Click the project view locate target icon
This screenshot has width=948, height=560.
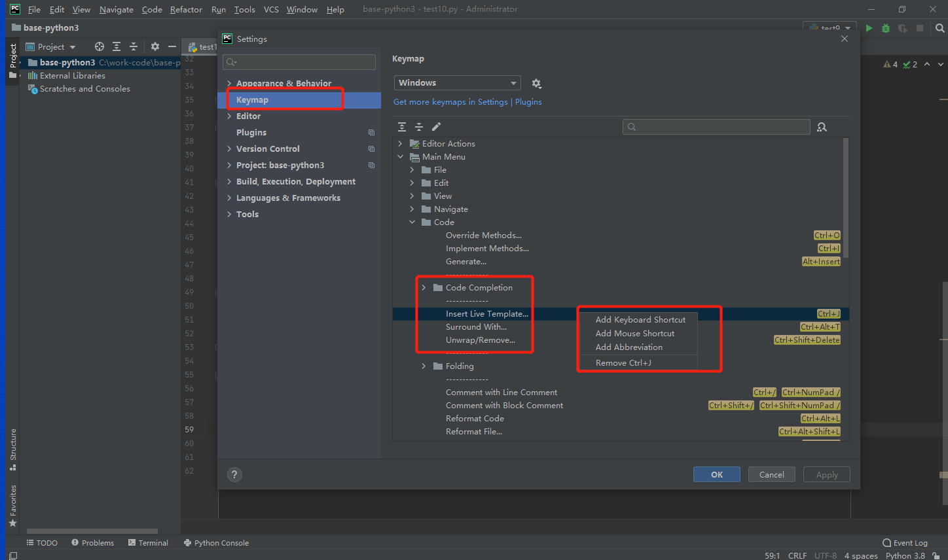100,46
